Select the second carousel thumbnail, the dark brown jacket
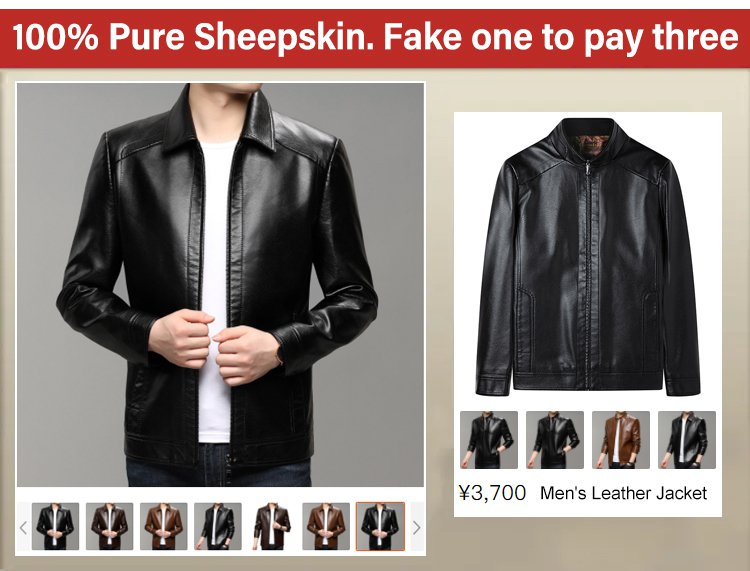The image size is (750, 571). coord(110,527)
